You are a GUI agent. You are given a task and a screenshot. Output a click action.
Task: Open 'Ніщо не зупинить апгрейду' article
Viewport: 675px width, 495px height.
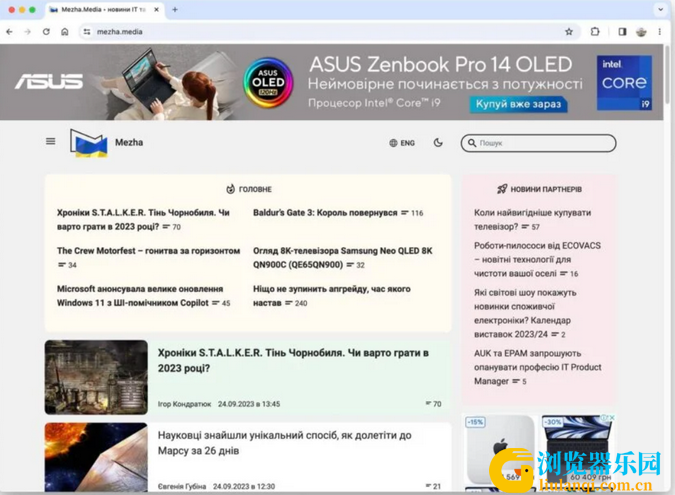click(x=331, y=296)
